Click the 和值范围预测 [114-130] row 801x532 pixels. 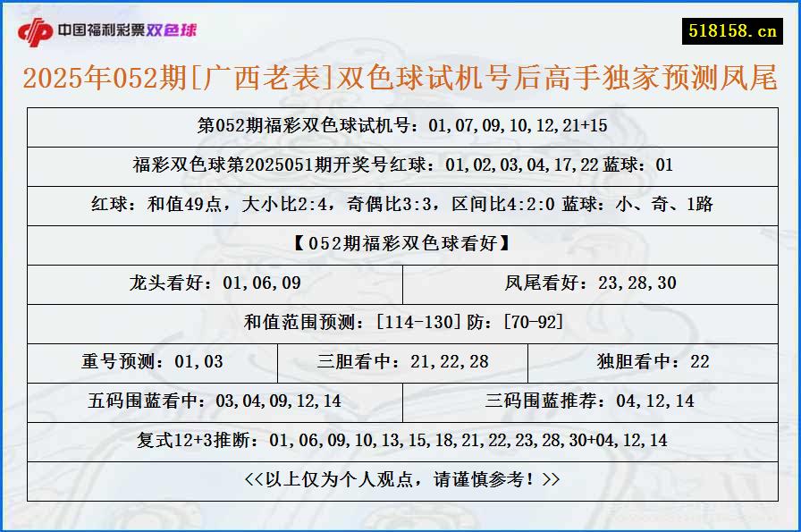click(x=400, y=323)
